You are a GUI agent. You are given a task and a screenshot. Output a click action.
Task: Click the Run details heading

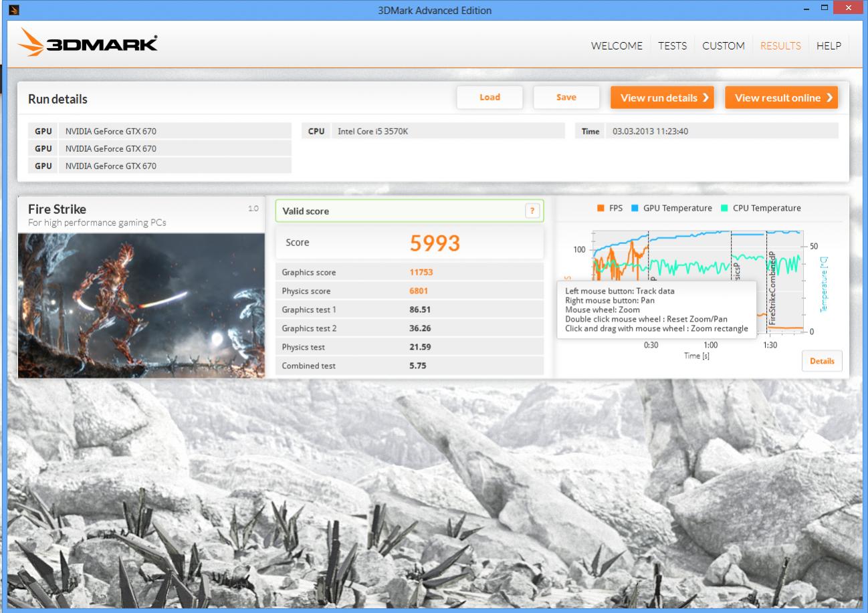tap(58, 100)
